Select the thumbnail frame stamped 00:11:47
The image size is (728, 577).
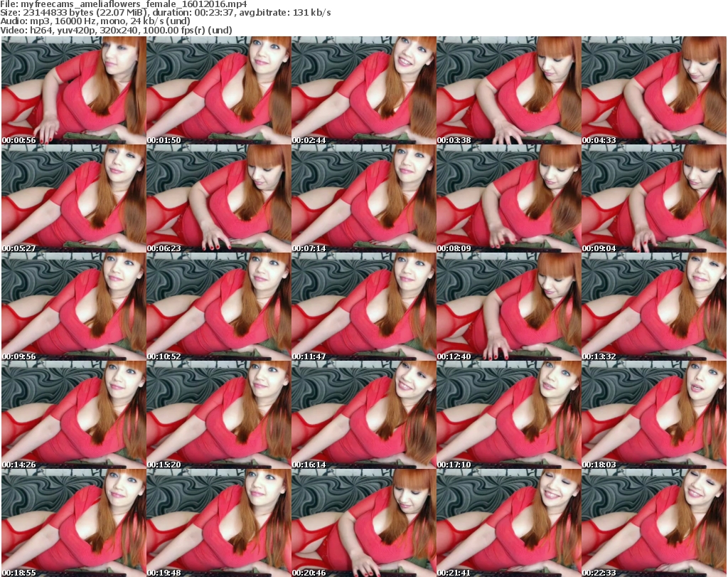tap(363, 307)
